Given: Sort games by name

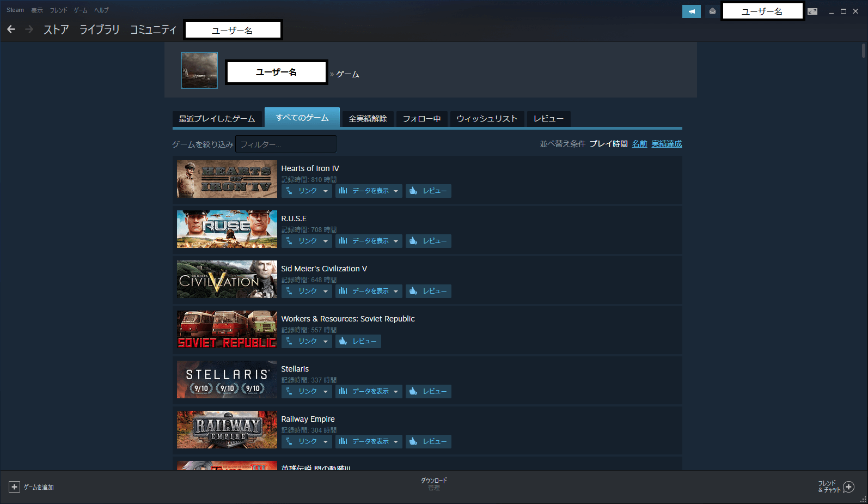Looking at the screenshot, I should 639,144.
